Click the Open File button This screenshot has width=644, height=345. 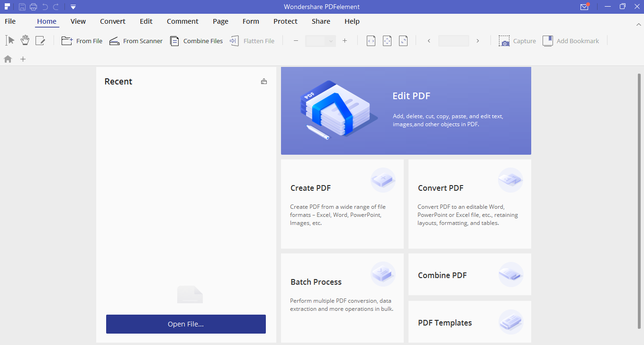[x=186, y=324]
